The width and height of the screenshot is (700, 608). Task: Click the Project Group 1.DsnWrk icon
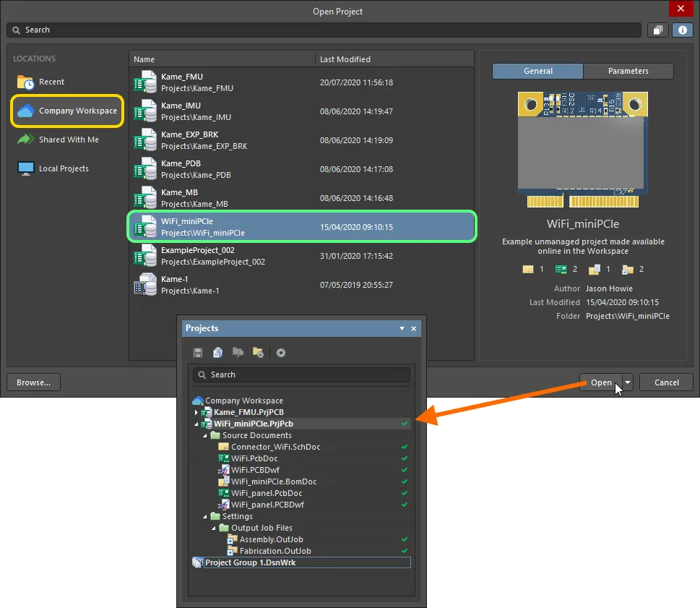197,562
